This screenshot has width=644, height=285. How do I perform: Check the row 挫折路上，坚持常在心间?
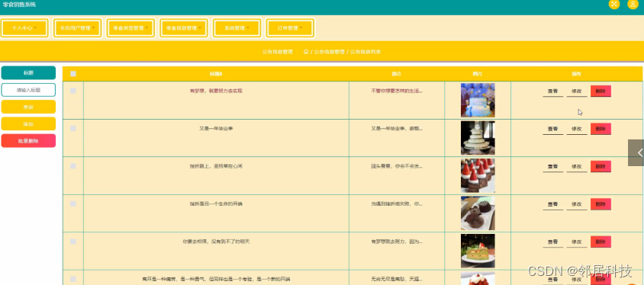tap(73, 166)
